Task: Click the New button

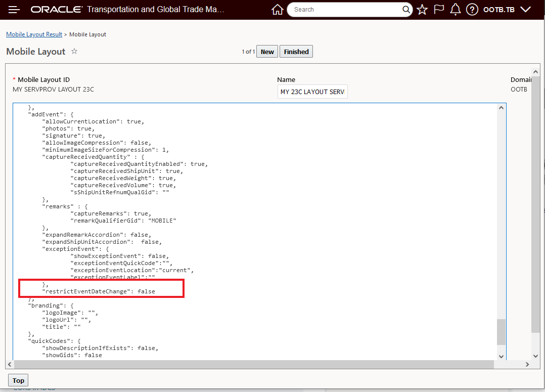Action: click(267, 52)
